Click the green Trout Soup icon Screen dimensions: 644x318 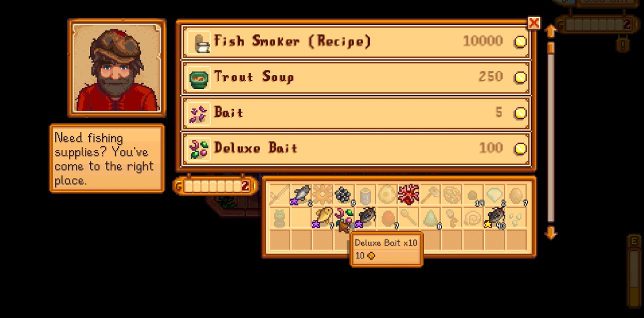tap(199, 77)
